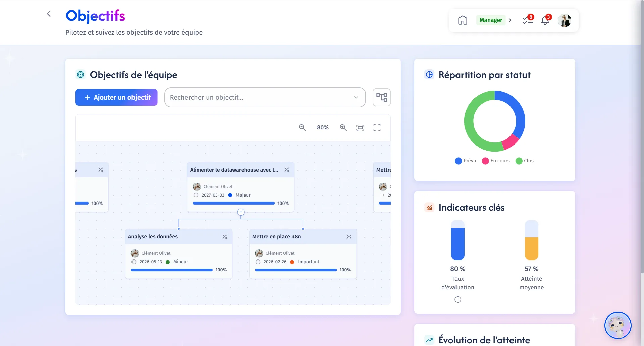Zoom out the objectives canvas

[x=302, y=128]
